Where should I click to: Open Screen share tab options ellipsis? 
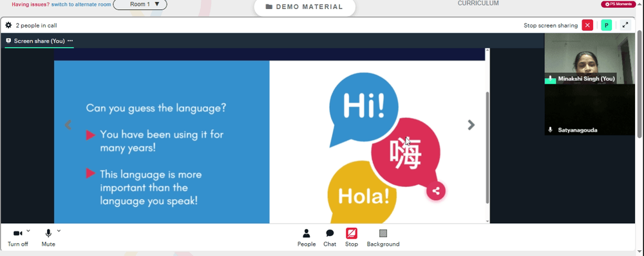click(x=70, y=41)
